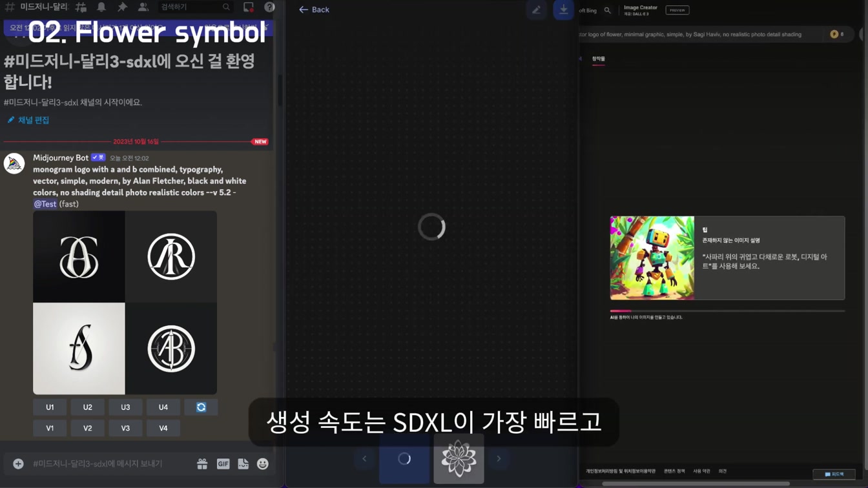Click the Midjourney Bot avatar

(x=14, y=163)
